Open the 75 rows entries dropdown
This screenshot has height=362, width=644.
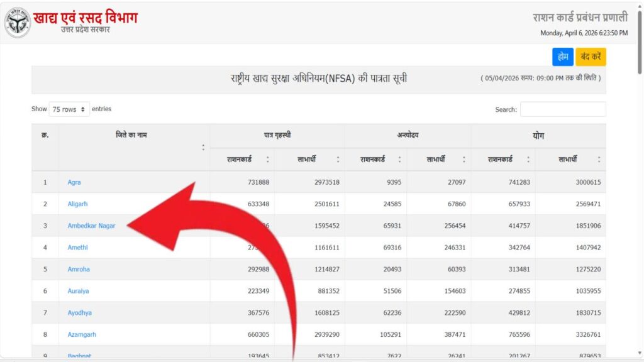[68, 109]
